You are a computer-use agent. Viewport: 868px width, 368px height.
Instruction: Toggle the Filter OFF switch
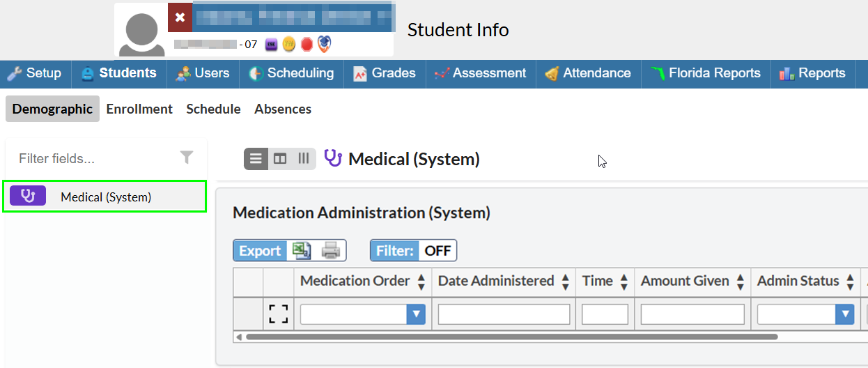click(414, 251)
